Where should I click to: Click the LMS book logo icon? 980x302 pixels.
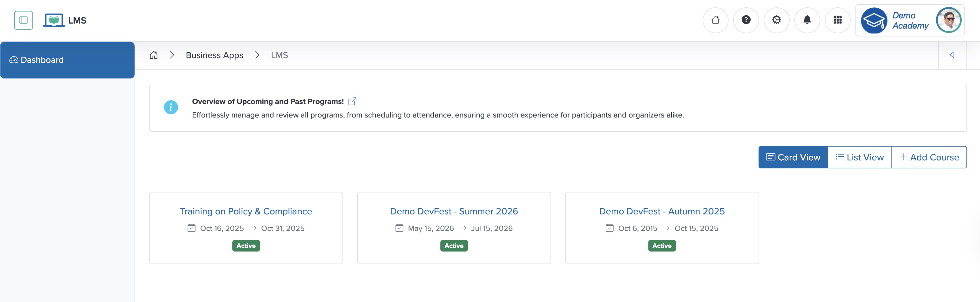tap(54, 20)
